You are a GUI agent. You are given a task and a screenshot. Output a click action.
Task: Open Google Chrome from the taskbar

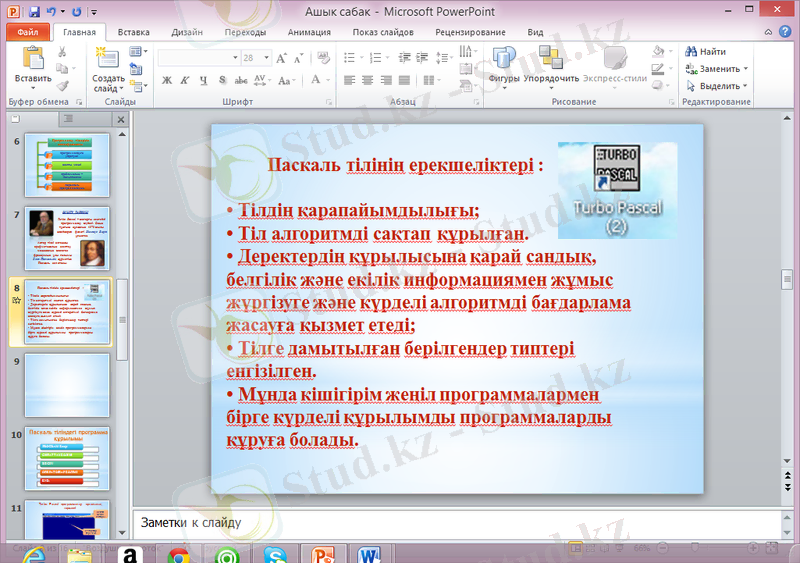179,554
